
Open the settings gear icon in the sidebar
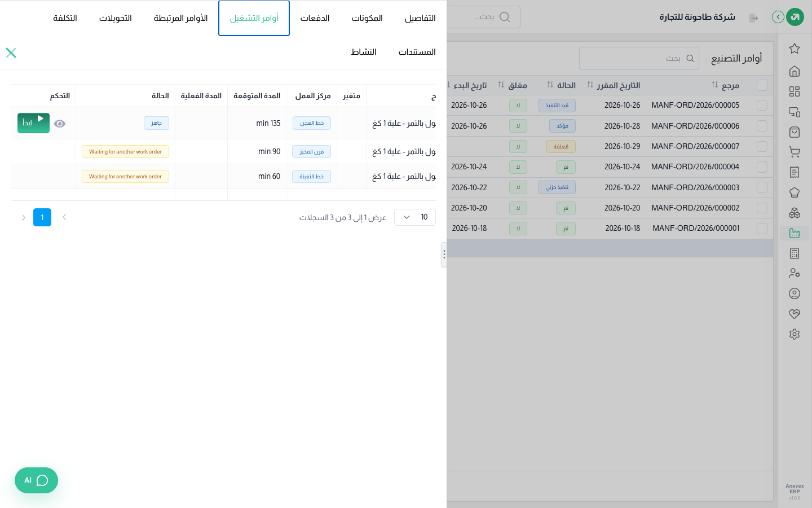coord(795,334)
